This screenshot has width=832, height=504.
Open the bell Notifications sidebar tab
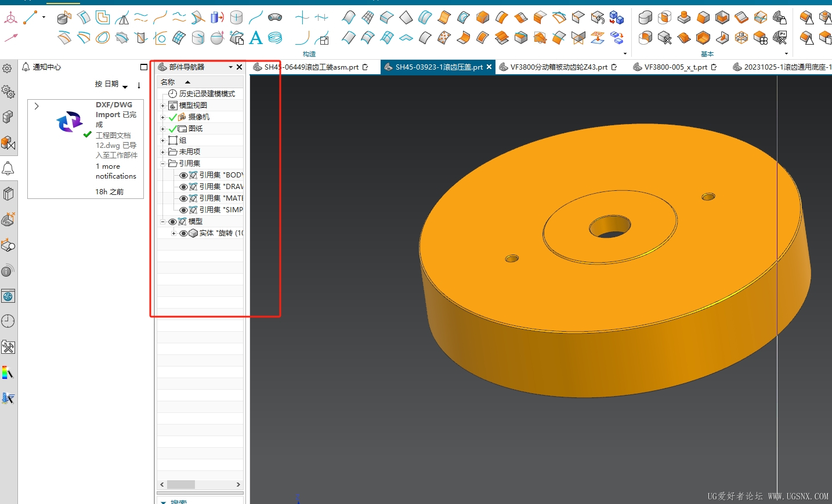pos(8,169)
